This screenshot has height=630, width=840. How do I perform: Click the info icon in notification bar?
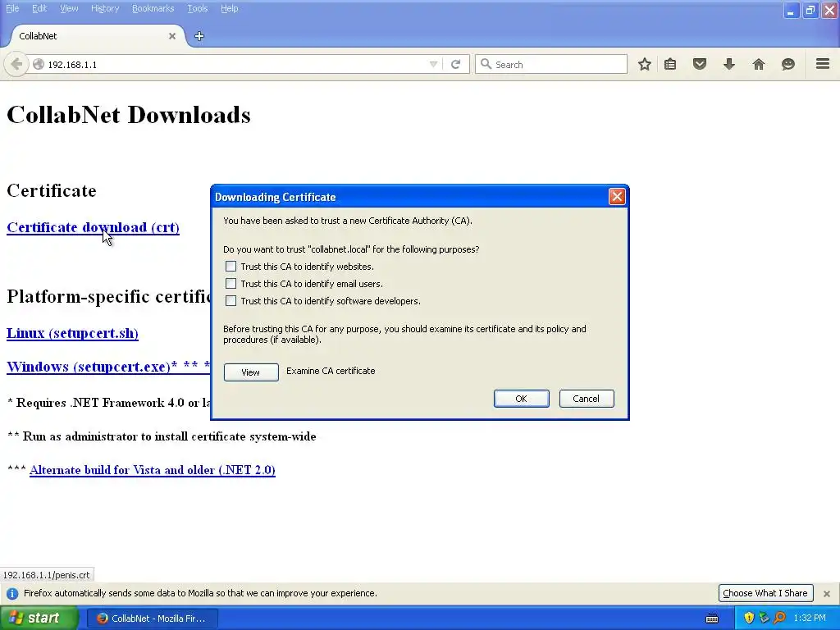pos(11,594)
